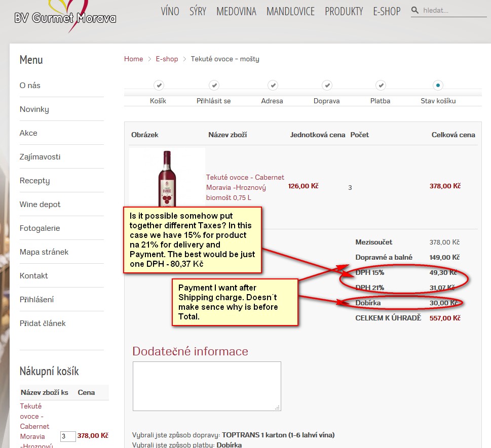Screen dimensions: 491x448
Task: Click Tekuté ovoce – mošty breadcrumb
Action: pyautogui.click(x=225, y=59)
